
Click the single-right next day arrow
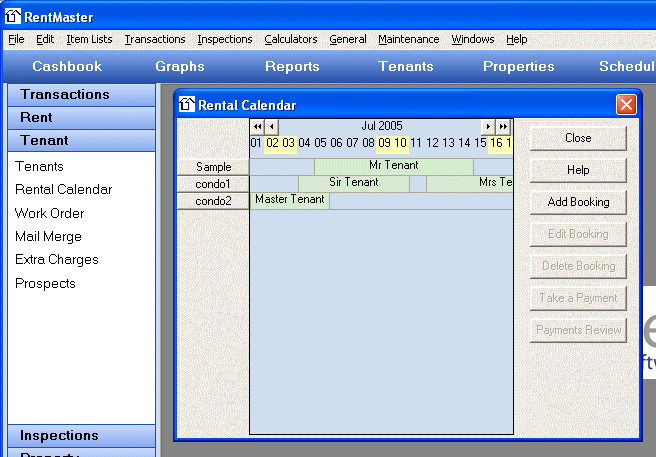coord(489,127)
